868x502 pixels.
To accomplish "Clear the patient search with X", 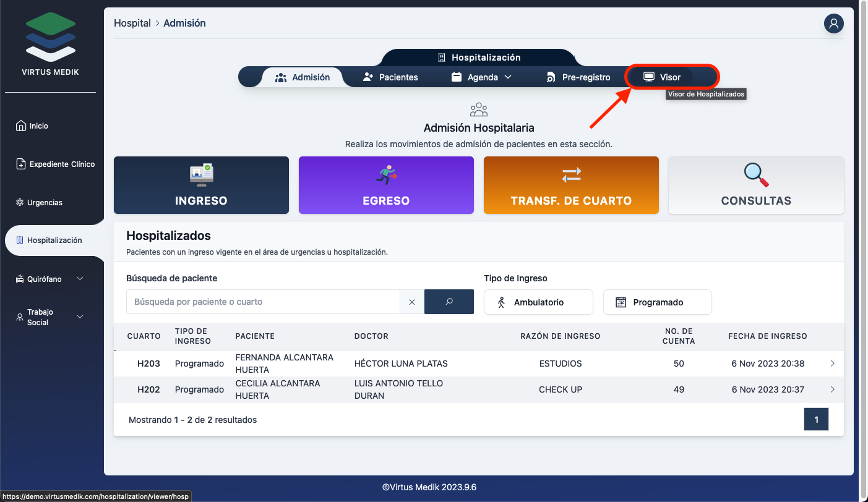I will [x=412, y=302].
